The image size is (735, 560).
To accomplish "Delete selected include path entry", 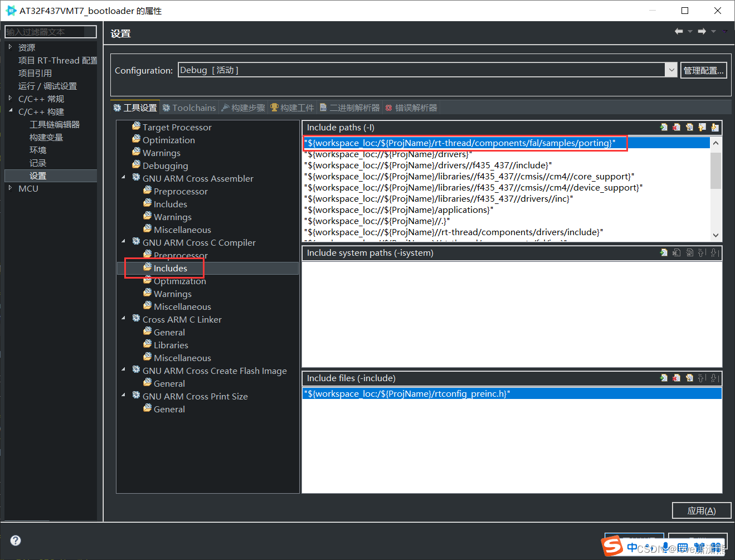I will pos(676,127).
